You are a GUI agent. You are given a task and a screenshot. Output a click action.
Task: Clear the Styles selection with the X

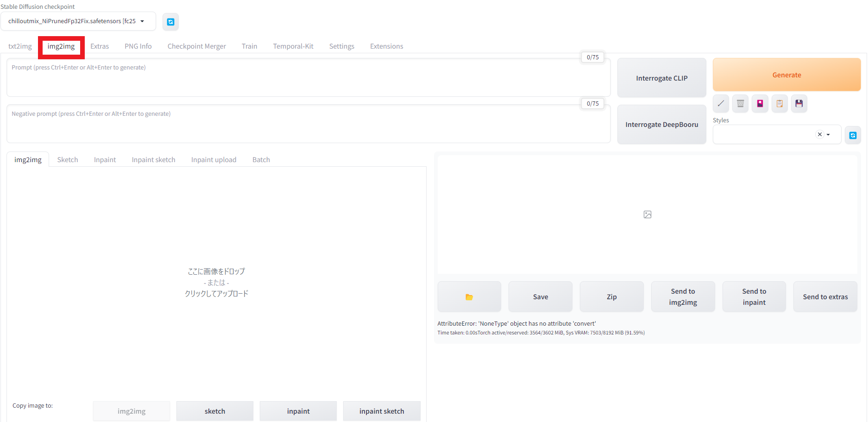coord(819,134)
